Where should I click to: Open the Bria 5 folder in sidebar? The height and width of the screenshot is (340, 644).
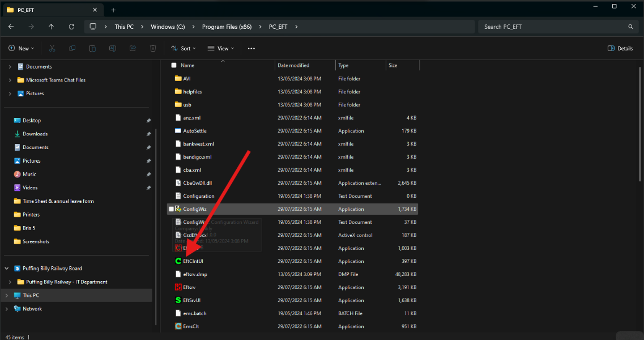point(29,228)
